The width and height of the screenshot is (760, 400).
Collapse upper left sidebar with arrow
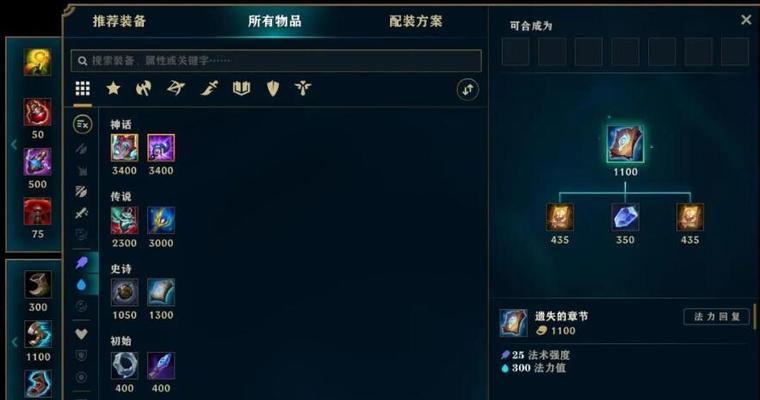point(14,144)
